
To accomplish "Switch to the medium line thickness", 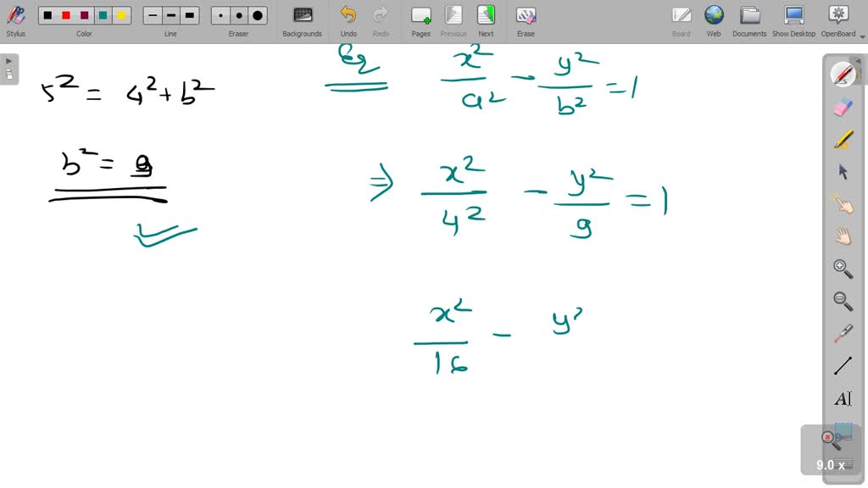I will [170, 15].
